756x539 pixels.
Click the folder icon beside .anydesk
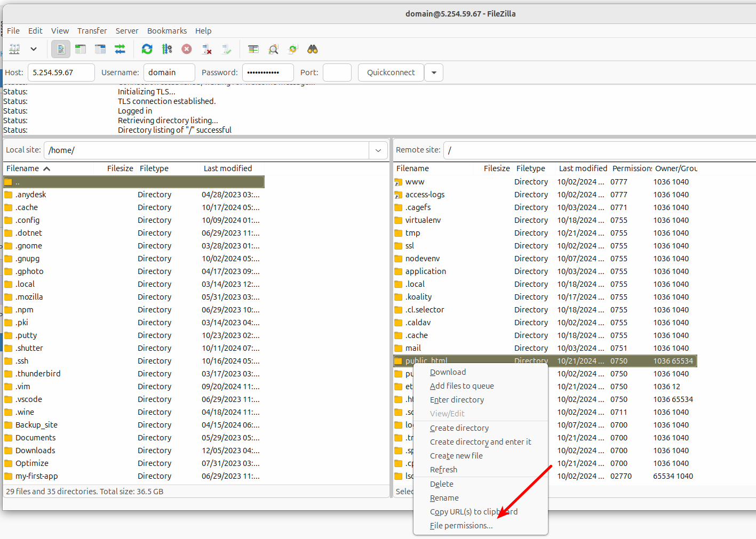(9, 195)
